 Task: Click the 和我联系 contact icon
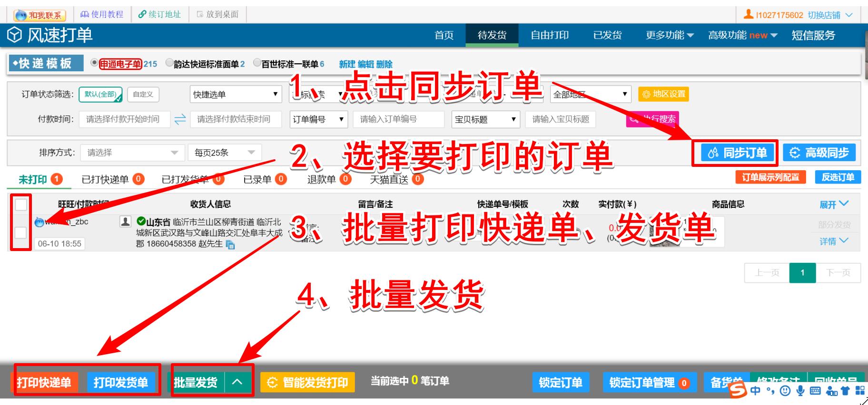pyautogui.click(x=39, y=15)
